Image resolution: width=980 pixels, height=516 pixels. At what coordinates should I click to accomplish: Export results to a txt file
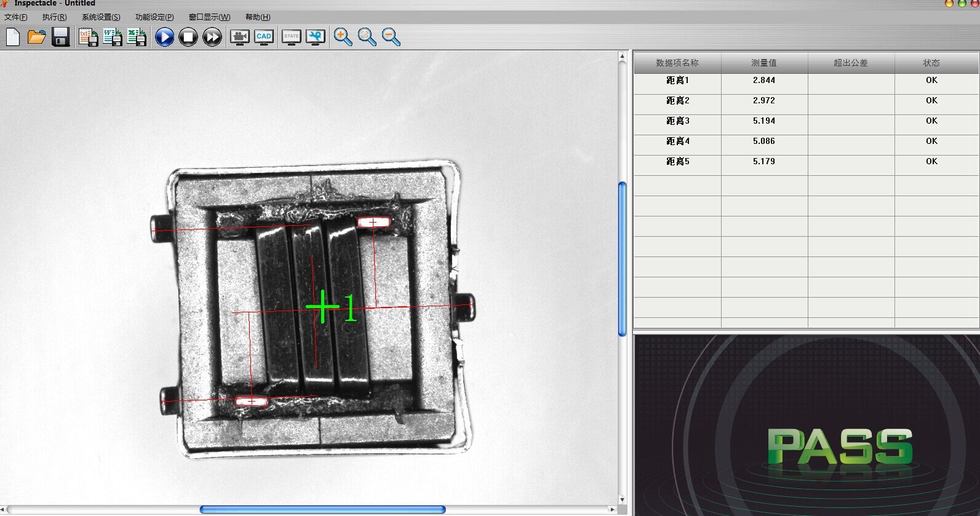click(x=88, y=37)
